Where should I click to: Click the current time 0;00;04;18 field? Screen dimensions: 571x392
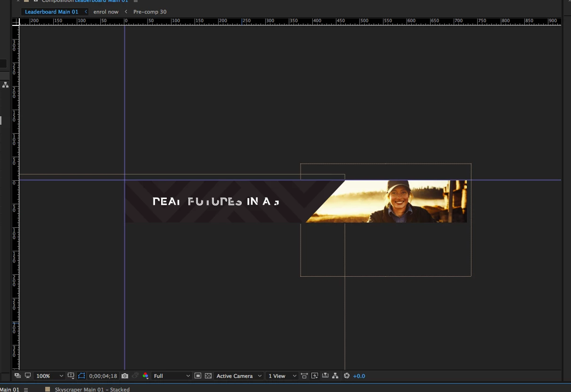tap(103, 376)
